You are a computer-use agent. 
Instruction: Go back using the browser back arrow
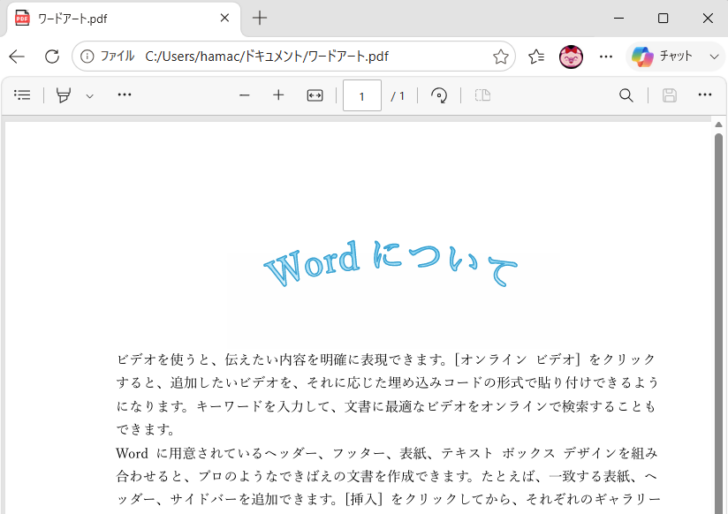click(x=17, y=57)
